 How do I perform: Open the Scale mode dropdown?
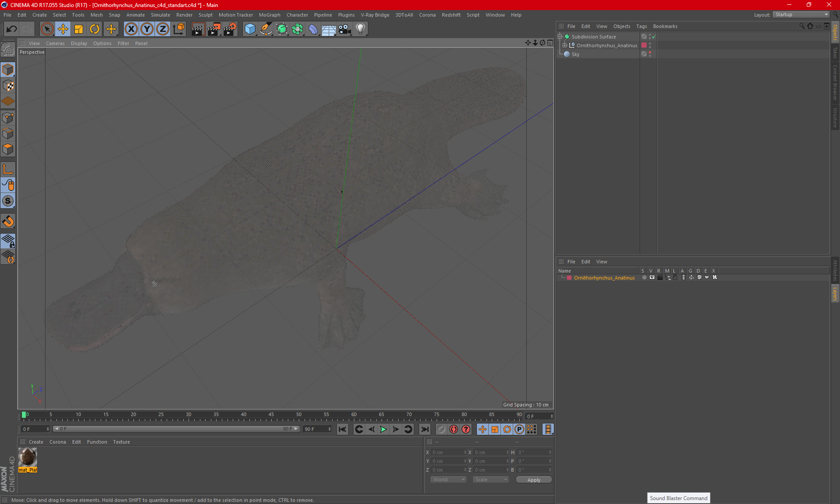coord(491,479)
